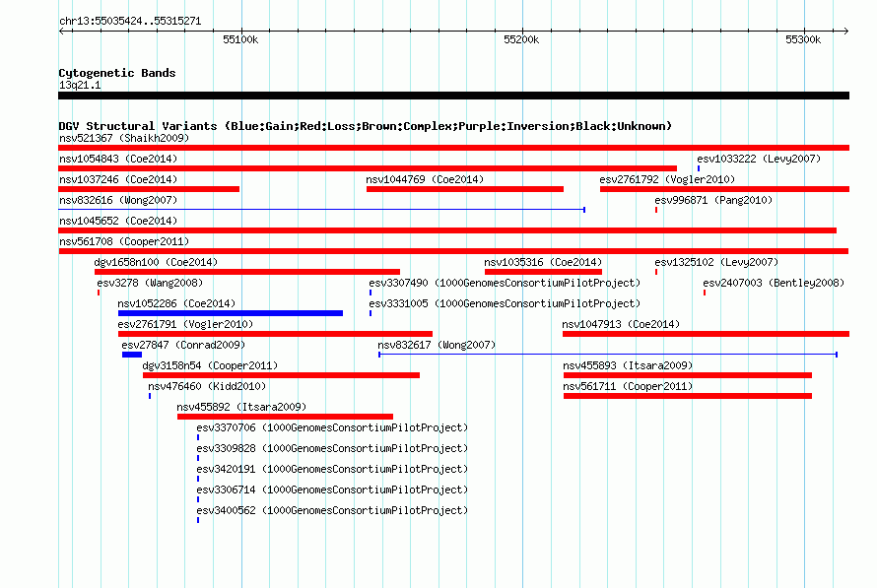The height and width of the screenshot is (588, 877).
Task: Click the right arrow of the ruler
Action: [x=845, y=31]
